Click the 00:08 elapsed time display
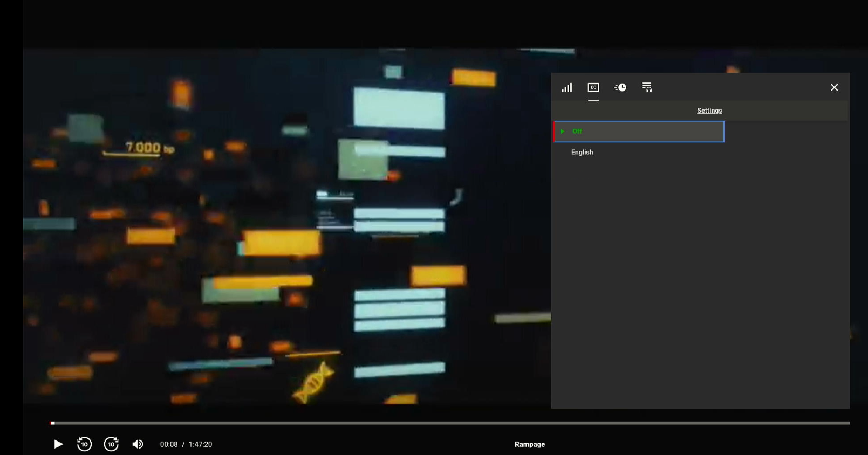This screenshot has height=455, width=868. click(169, 444)
